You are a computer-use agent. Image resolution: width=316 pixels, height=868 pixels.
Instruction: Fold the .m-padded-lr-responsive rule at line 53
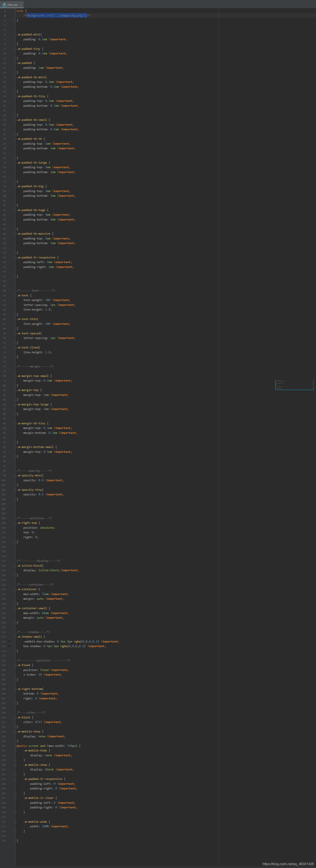point(15,257)
